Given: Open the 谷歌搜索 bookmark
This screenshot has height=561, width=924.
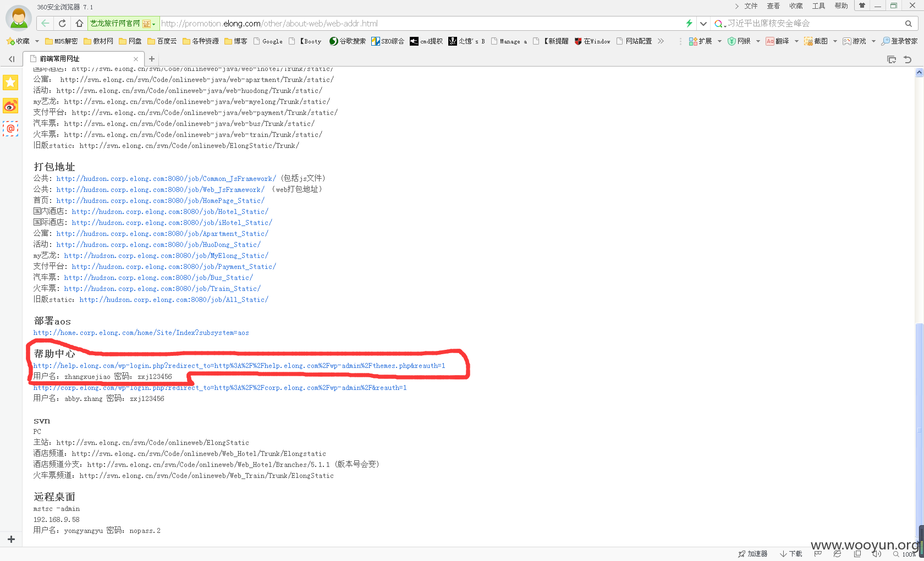Looking at the screenshot, I should pyautogui.click(x=348, y=41).
